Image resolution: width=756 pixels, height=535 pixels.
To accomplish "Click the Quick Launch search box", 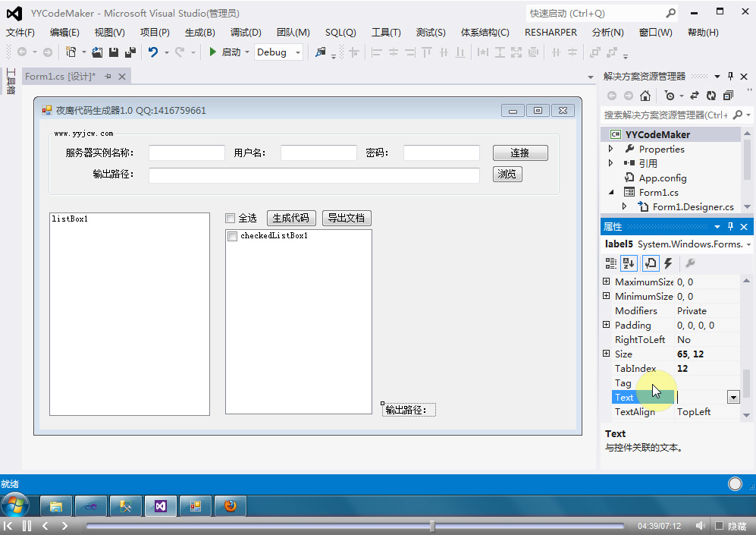I will 602,13.
